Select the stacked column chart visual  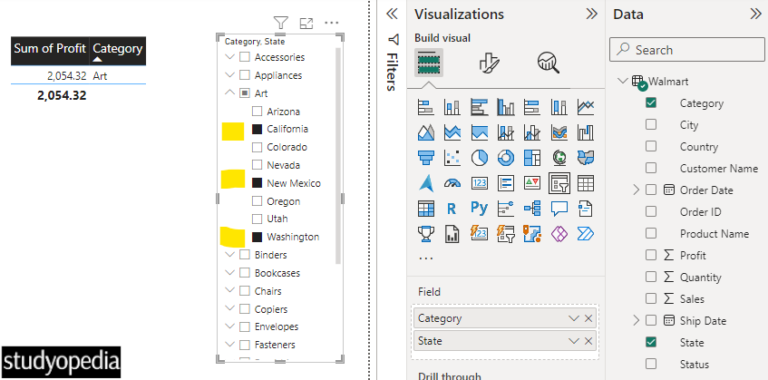[452, 106]
